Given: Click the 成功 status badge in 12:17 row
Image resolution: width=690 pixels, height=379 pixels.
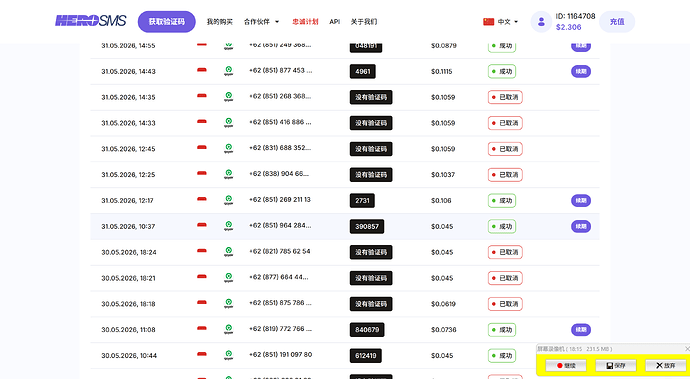Looking at the screenshot, I should [502, 200].
